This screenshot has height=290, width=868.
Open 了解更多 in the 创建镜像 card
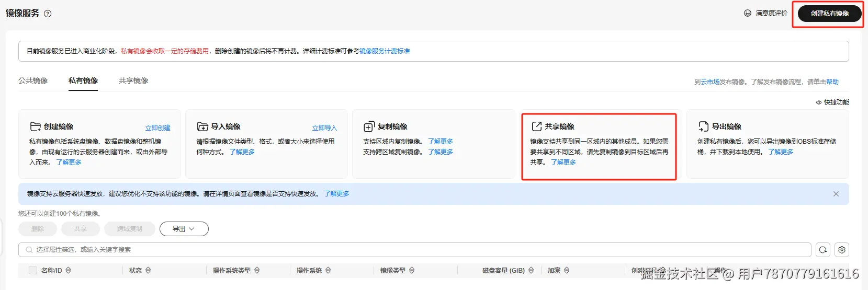pos(69,163)
